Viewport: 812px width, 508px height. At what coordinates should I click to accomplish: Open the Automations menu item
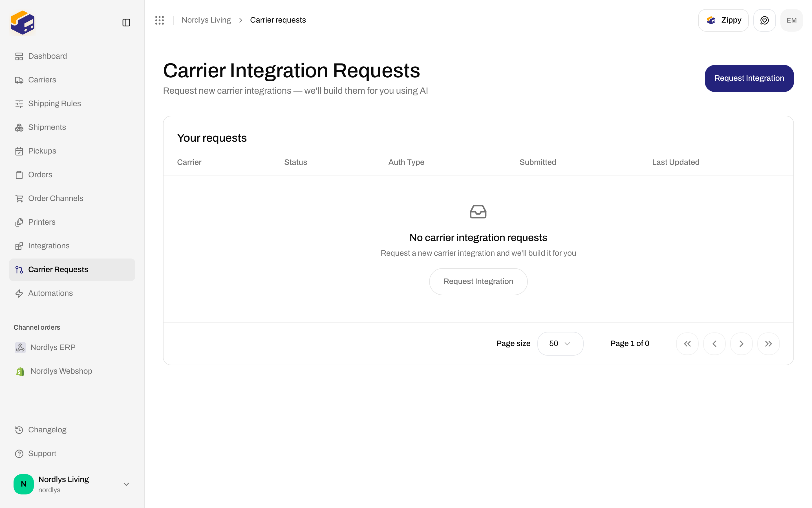point(72,293)
